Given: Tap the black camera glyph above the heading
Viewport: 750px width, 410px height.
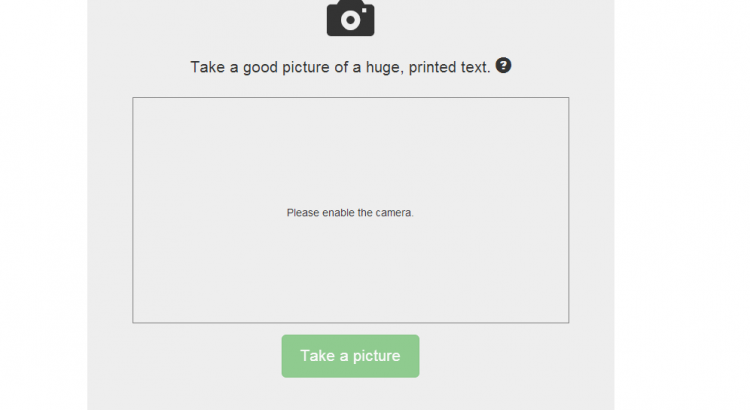Looking at the screenshot, I should tap(351, 18).
